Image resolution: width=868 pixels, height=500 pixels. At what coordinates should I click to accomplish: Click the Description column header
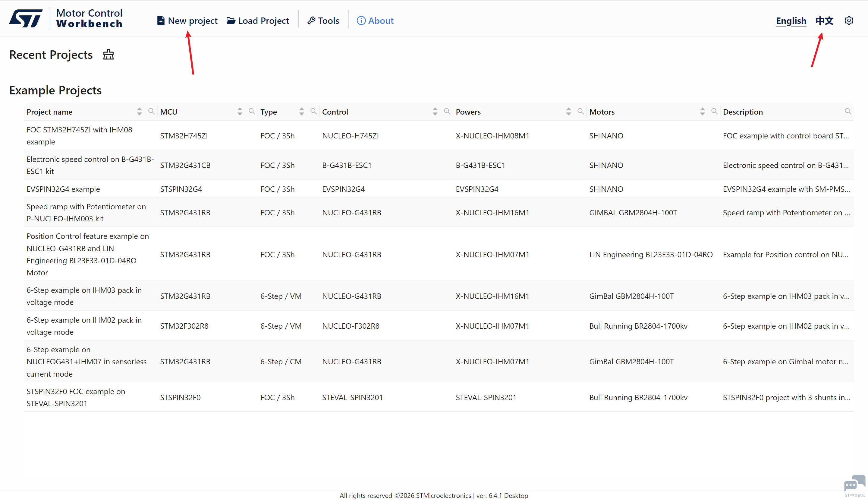[743, 112]
